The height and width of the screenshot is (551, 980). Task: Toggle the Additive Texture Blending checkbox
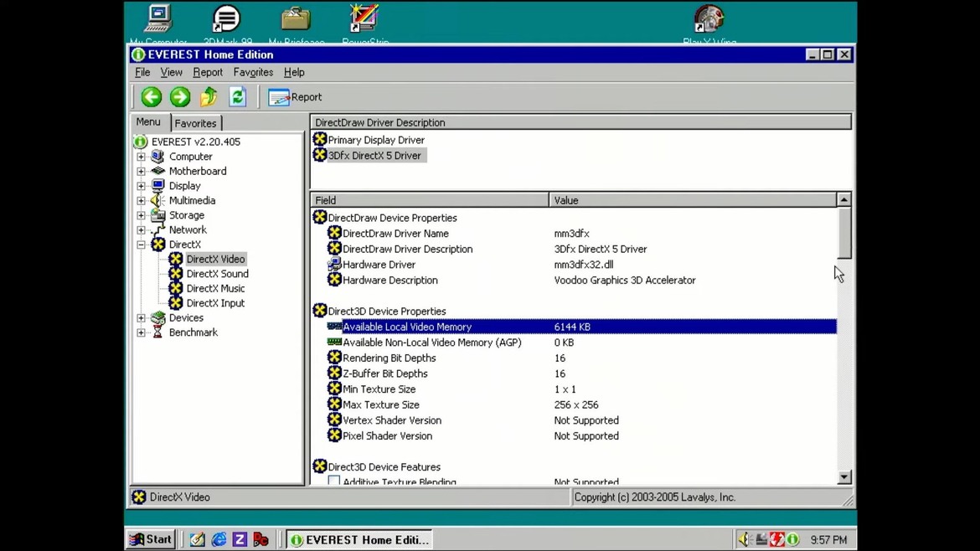click(x=334, y=481)
